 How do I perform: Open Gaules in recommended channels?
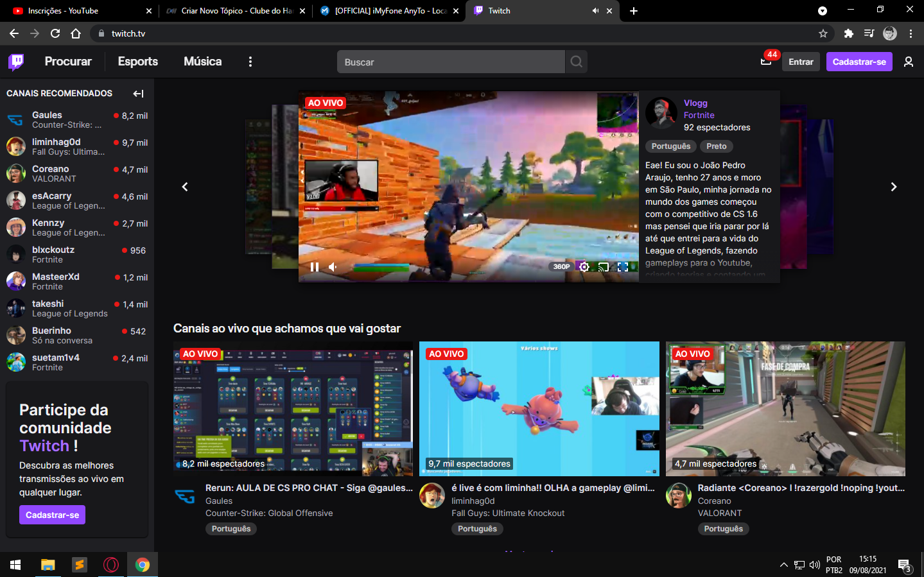point(77,119)
